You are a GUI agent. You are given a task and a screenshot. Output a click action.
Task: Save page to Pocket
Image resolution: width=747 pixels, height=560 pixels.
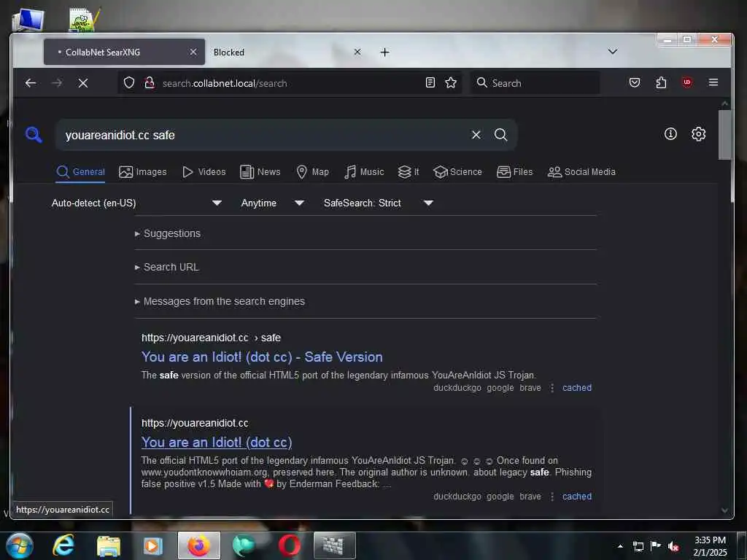(x=635, y=83)
